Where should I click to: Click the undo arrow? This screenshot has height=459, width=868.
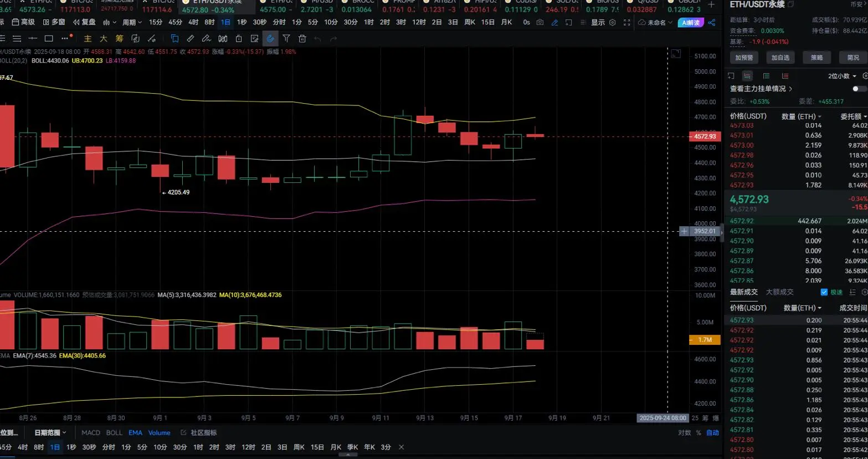coord(317,39)
